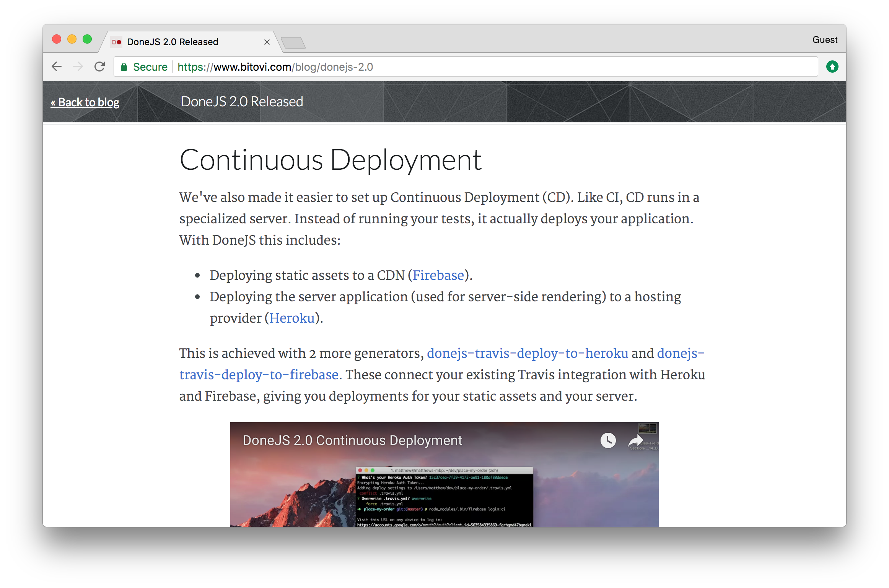Image resolution: width=889 pixels, height=588 pixels.
Task: Focus the address bar with bitovi.com URL
Action: tap(466, 67)
